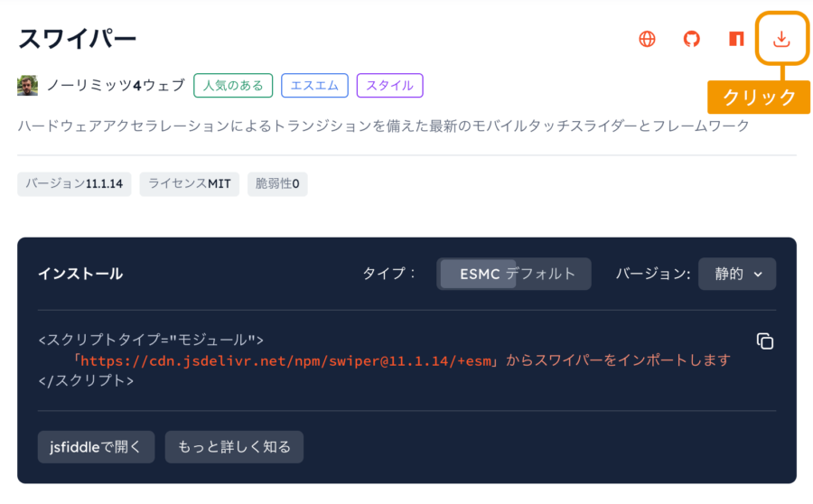
Task: Switch the type toggle to デフォルト
Action: coord(541,274)
